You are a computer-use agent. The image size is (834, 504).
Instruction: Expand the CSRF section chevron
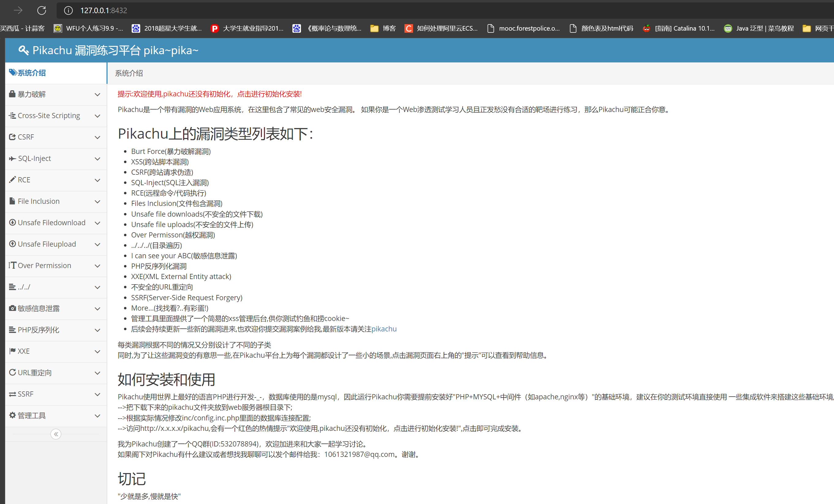(x=97, y=137)
